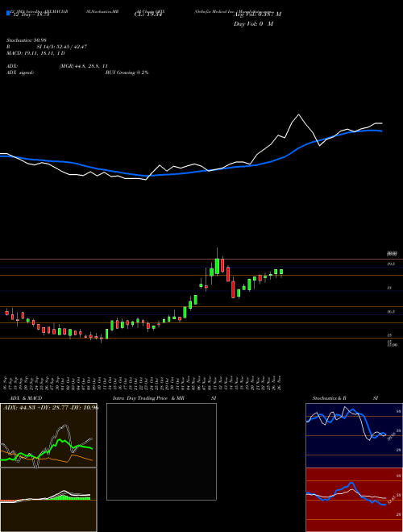Click the right end of the blue SMA line

click(381, 131)
